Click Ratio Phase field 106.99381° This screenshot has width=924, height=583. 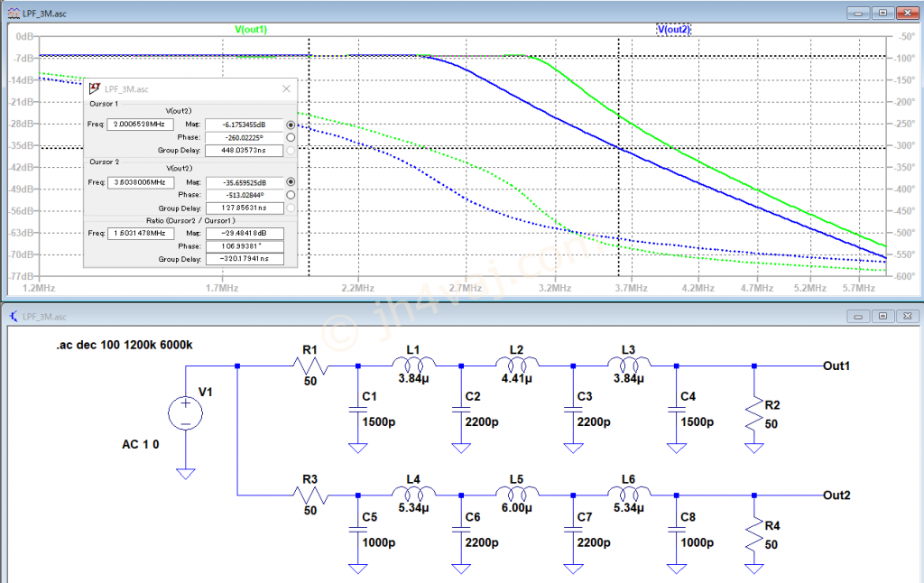coord(245,246)
